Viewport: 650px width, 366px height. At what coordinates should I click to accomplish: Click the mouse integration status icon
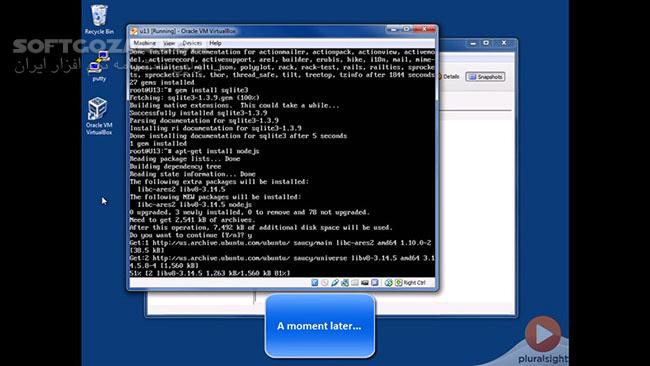click(x=388, y=283)
